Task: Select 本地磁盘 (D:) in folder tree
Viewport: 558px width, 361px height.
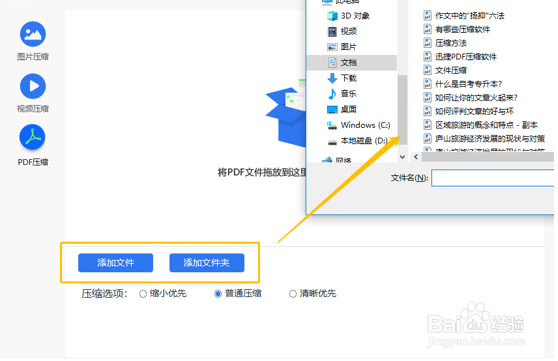Action: tap(364, 141)
